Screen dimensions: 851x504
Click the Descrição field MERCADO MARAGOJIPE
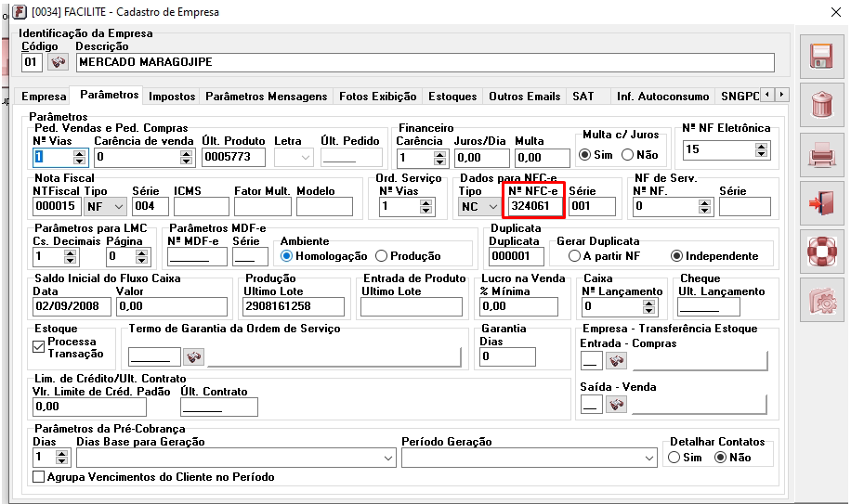point(425,62)
